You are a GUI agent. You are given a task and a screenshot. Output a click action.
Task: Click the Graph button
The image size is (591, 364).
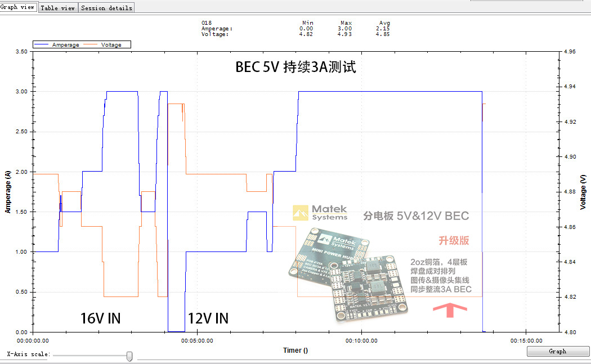point(557,351)
